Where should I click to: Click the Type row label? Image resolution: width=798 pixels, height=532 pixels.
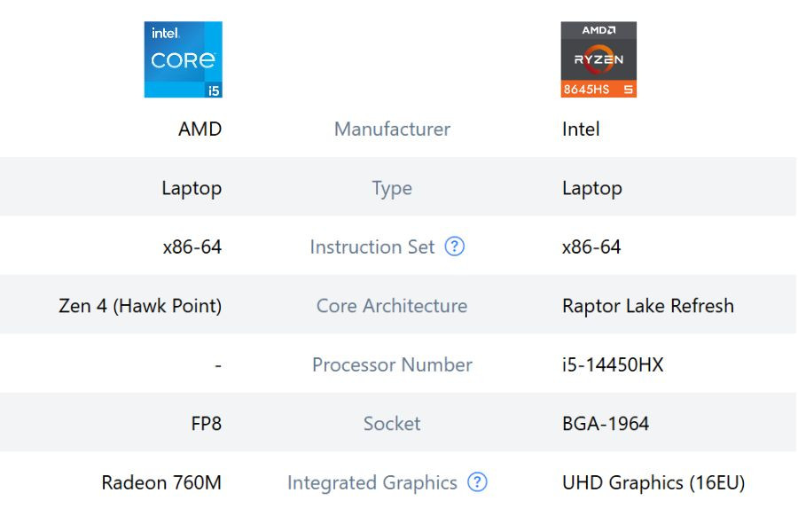pos(392,188)
